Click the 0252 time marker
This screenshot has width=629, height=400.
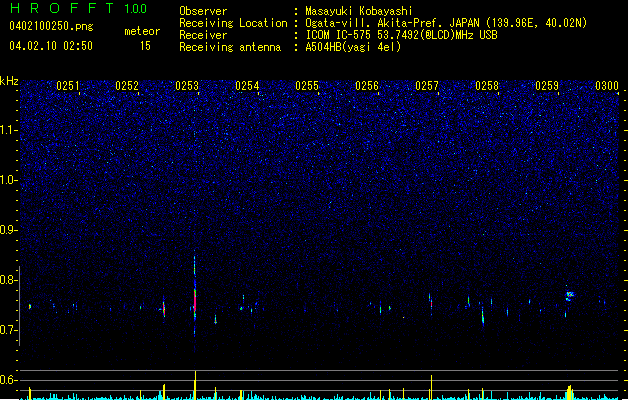(x=127, y=86)
